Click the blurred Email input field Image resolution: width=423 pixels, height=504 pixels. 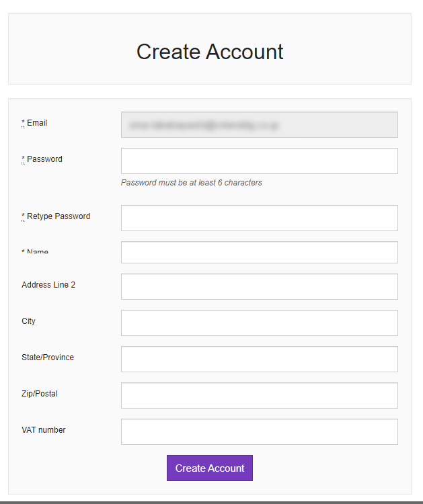(259, 125)
